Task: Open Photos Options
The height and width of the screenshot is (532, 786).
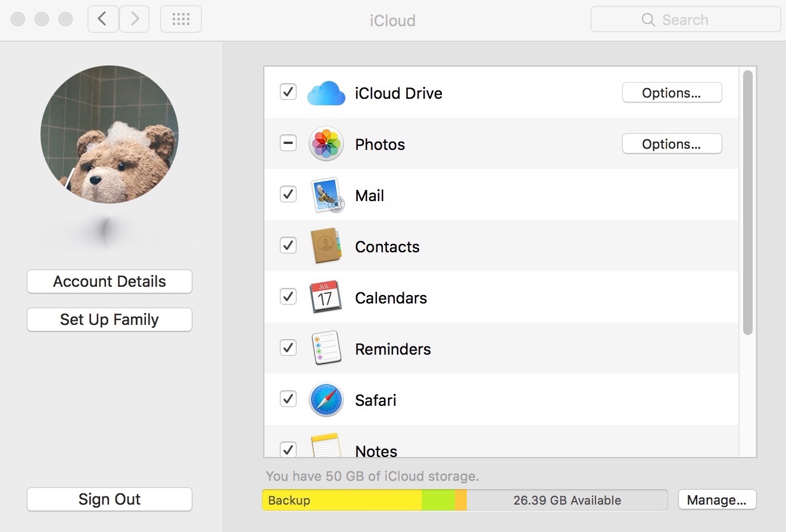Action: click(x=672, y=144)
